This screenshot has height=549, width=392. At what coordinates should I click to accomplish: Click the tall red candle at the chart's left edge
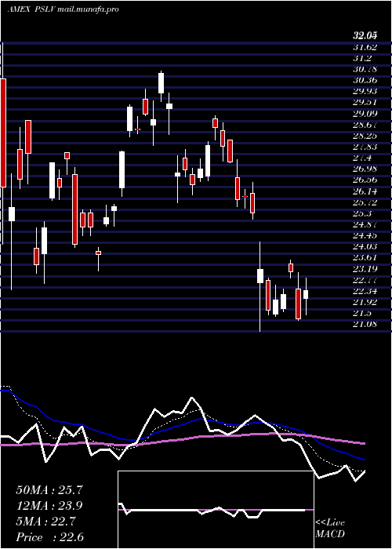(3, 133)
